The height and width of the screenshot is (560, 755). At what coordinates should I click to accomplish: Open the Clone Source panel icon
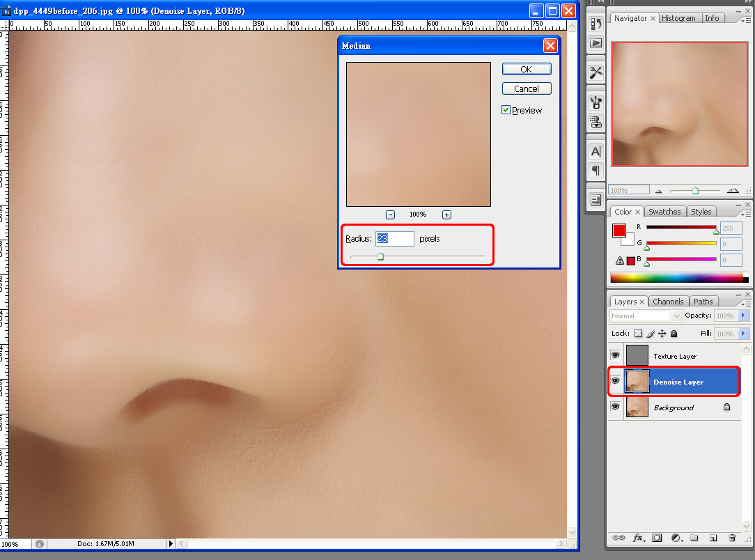(x=596, y=122)
